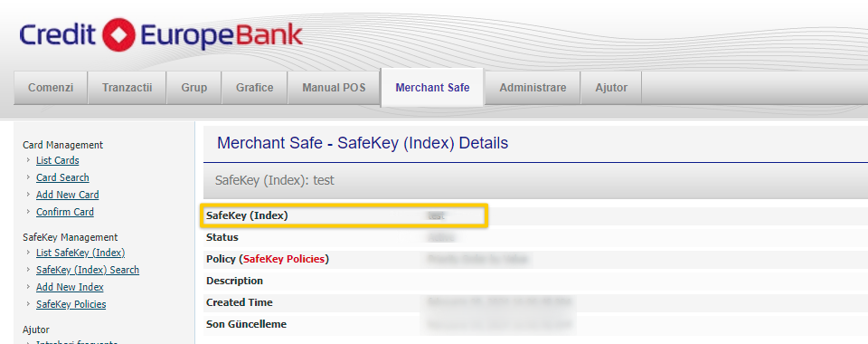Click the highlighted SafeKey (Index) row
The width and height of the screenshot is (868, 344).
[x=344, y=216]
